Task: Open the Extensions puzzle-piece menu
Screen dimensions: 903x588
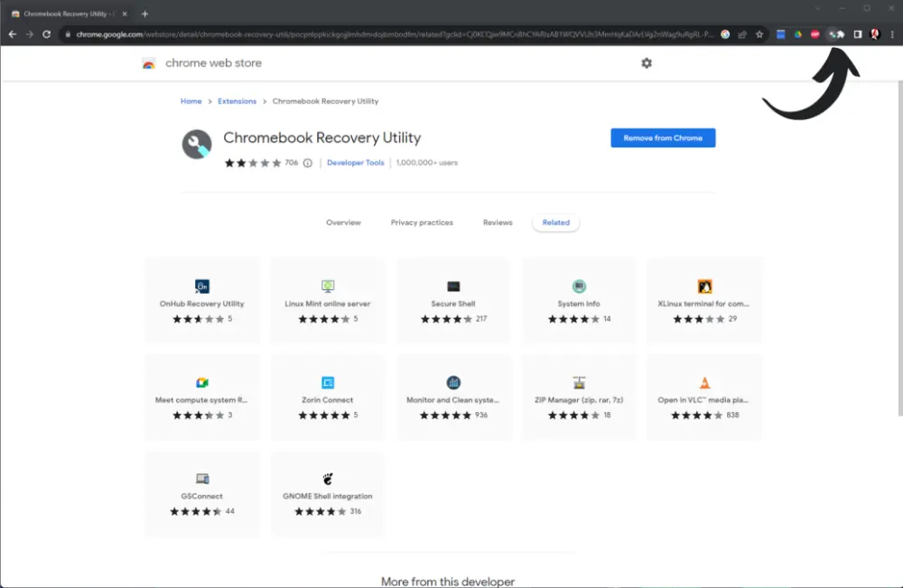Action: pyautogui.click(x=841, y=34)
